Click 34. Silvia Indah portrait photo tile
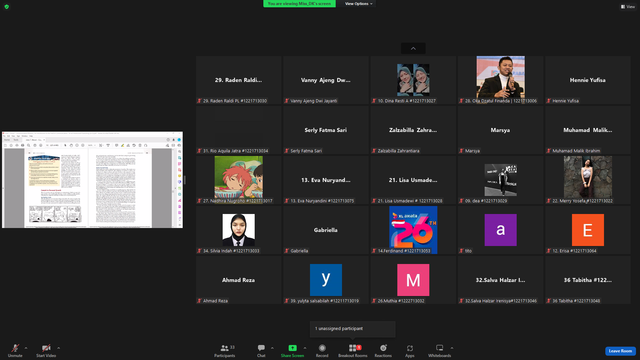The image size is (640, 360). 239,230
